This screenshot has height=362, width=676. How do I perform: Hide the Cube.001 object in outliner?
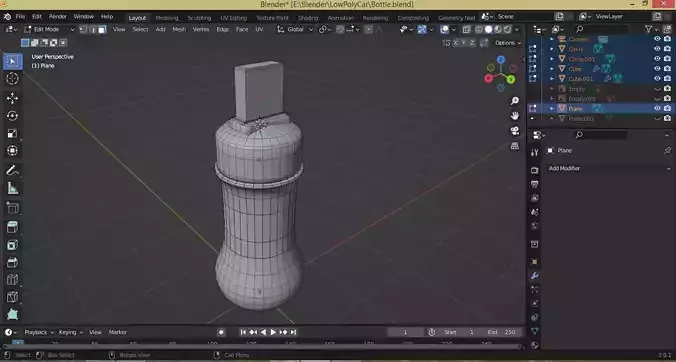pyautogui.click(x=657, y=78)
